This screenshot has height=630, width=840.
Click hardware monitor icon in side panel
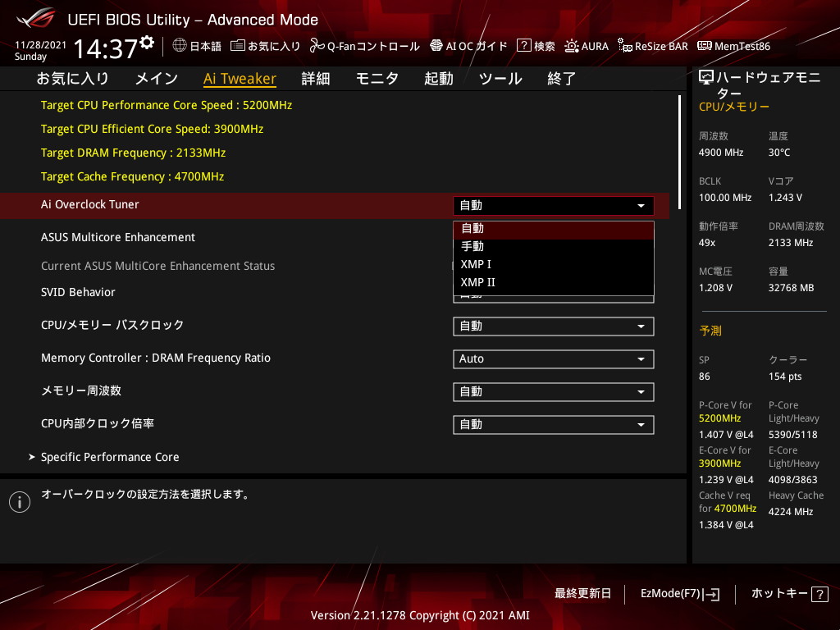click(x=706, y=78)
